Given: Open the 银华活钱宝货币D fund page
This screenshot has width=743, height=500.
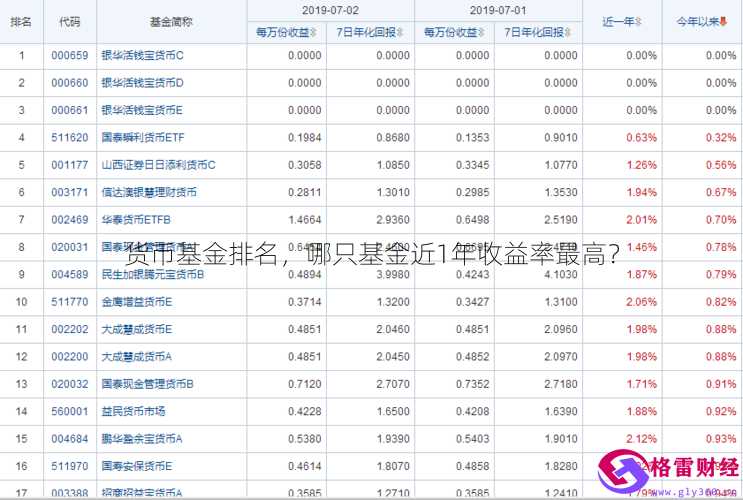Looking at the screenshot, I should [x=142, y=83].
